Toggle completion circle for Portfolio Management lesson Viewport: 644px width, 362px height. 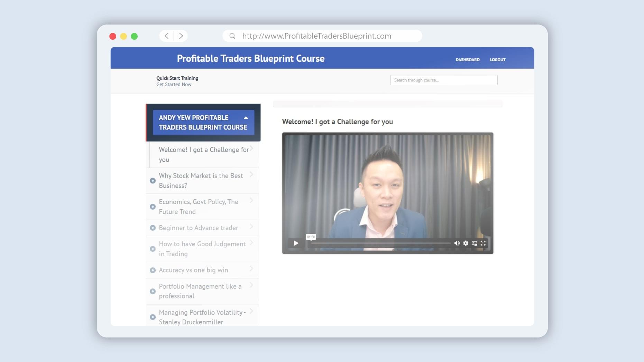click(x=153, y=291)
